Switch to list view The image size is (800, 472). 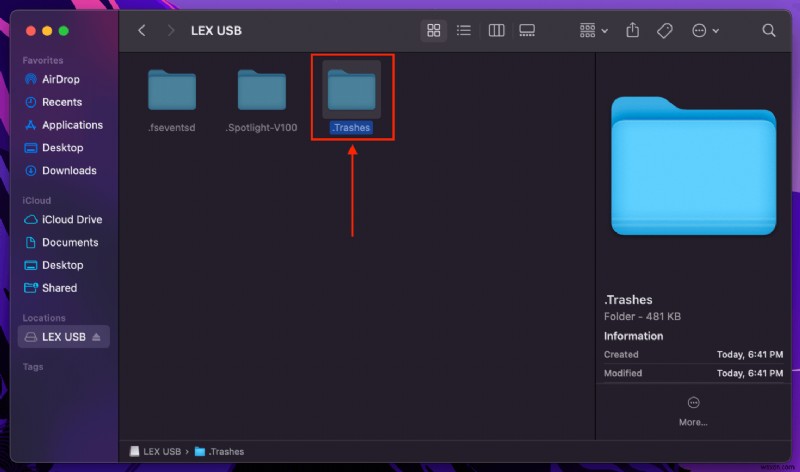[464, 31]
